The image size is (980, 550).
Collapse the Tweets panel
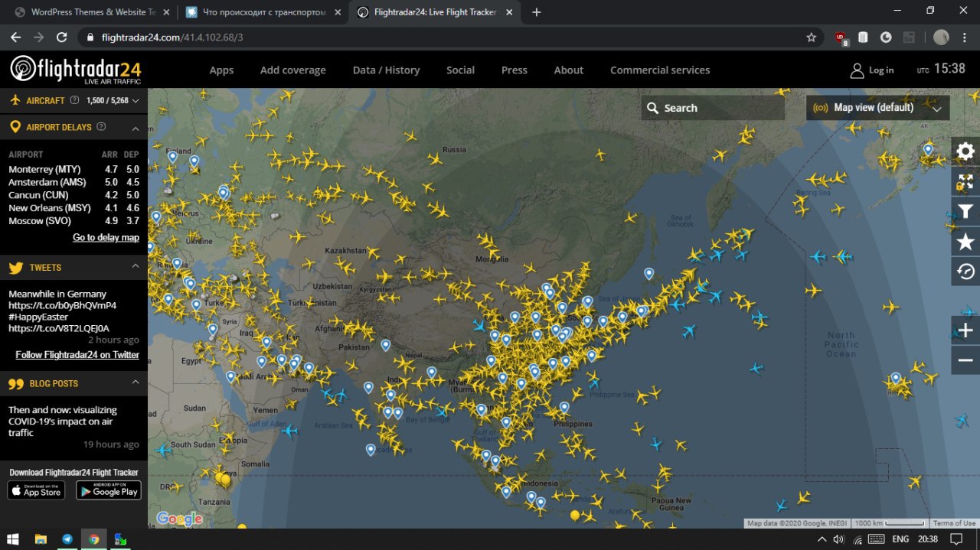pos(136,266)
